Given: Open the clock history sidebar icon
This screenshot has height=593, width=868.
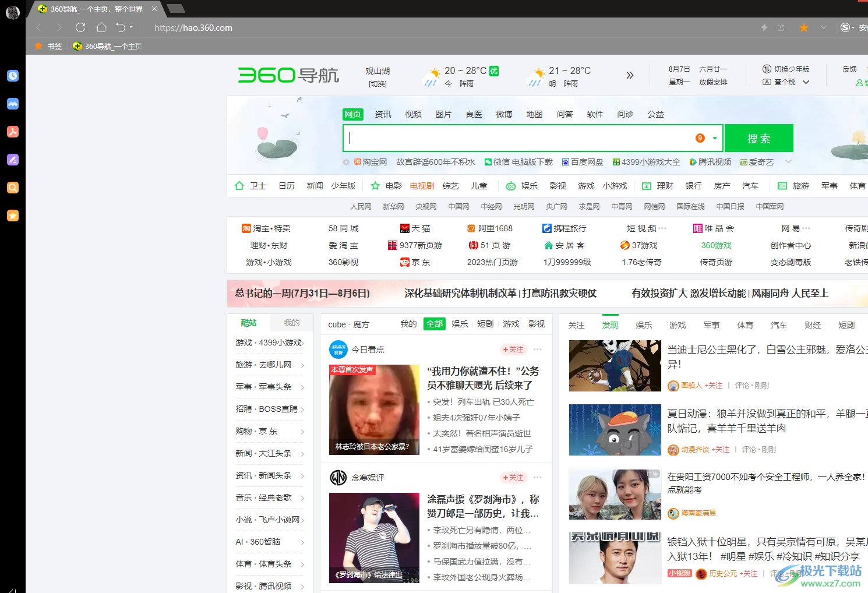Looking at the screenshot, I should pyautogui.click(x=13, y=76).
